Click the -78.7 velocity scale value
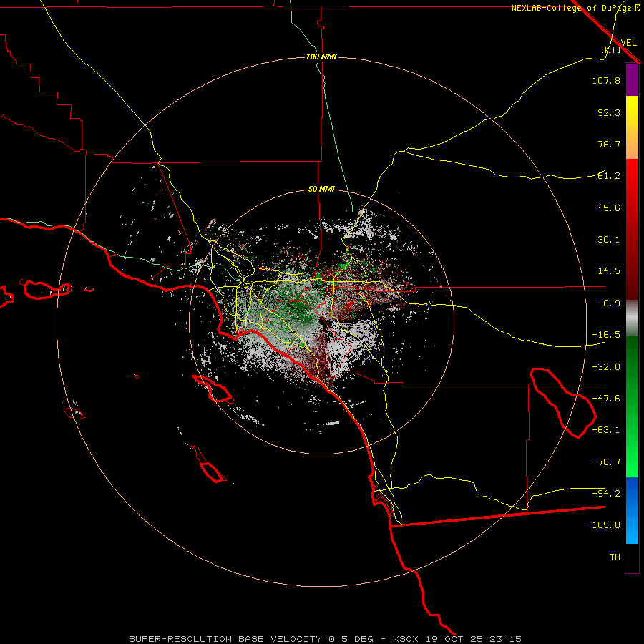 (x=606, y=462)
